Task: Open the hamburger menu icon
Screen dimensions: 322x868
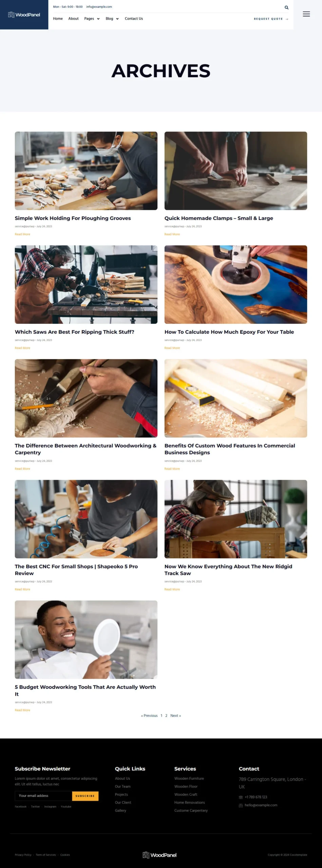Action: click(x=306, y=14)
